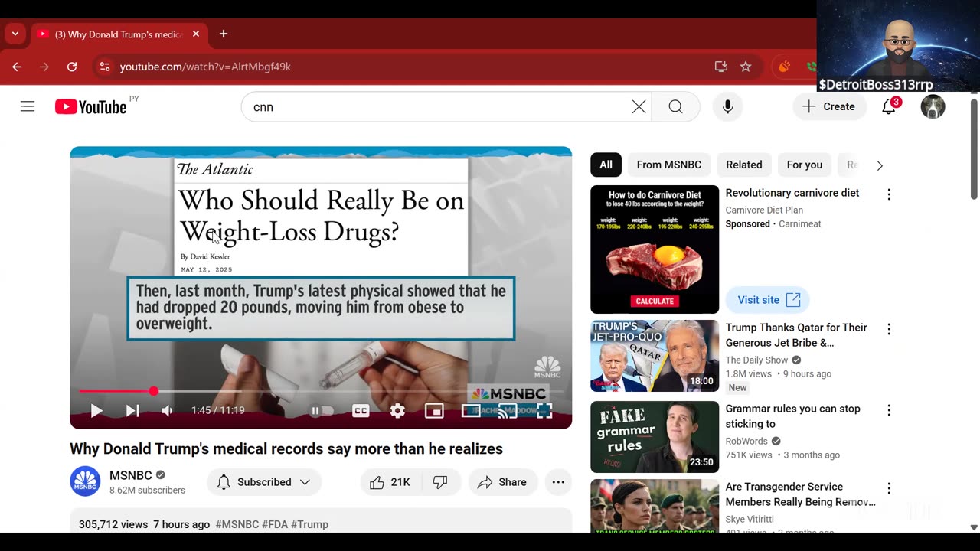Open Trump Jet-Pro-Quo Daily Show thumbnail

[655, 356]
